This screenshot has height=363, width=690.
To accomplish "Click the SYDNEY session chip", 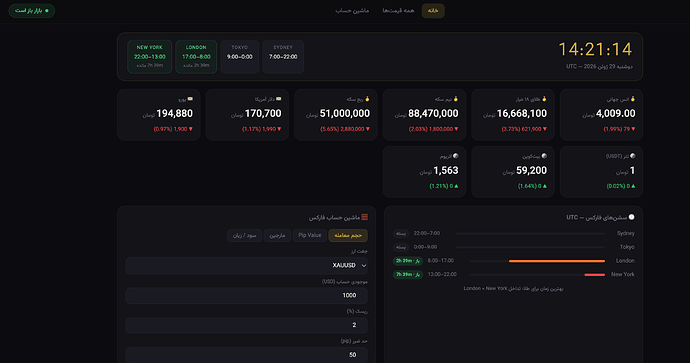I will (283, 57).
